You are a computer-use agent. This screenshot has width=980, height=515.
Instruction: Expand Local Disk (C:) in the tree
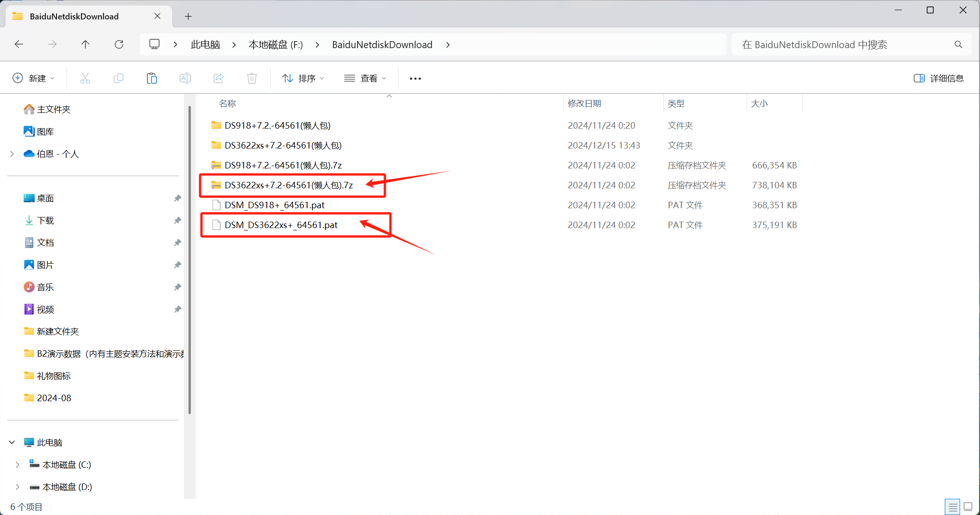(18, 465)
